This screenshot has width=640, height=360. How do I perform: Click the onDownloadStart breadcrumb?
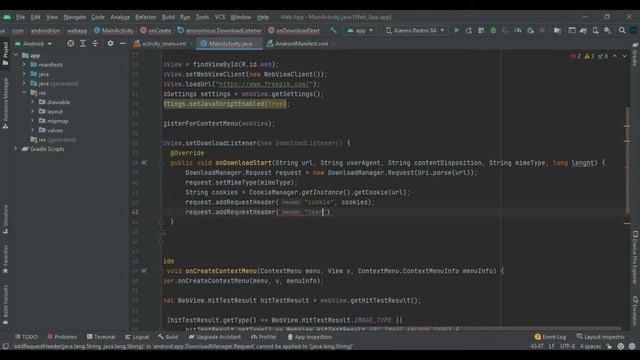click(x=294, y=31)
